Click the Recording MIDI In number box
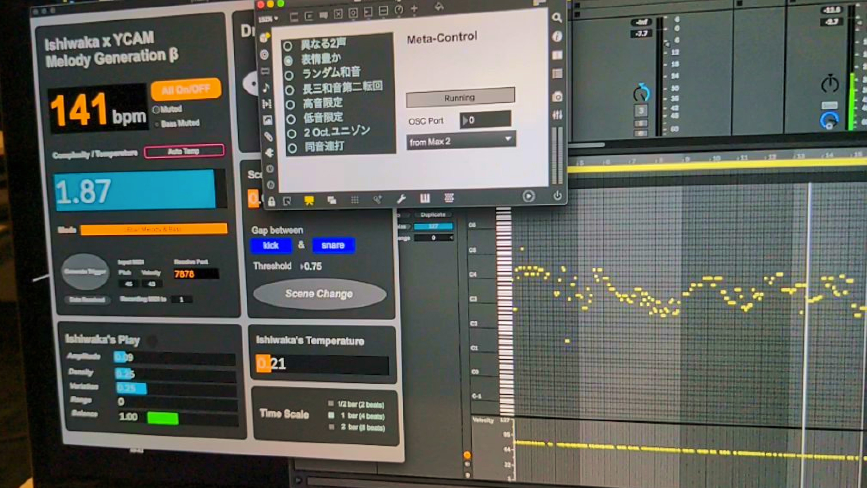This screenshot has height=488, width=868. (x=182, y=299)
